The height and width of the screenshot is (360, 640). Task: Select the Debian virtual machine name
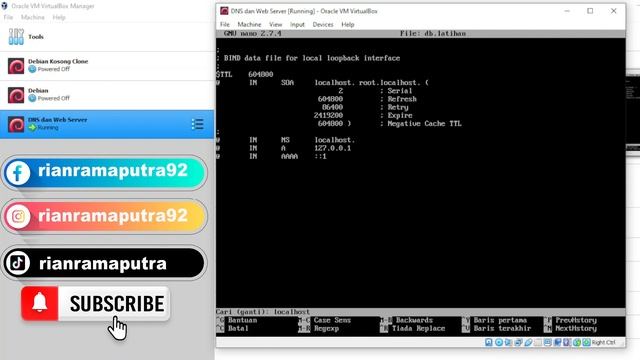(x=38, y=91)
